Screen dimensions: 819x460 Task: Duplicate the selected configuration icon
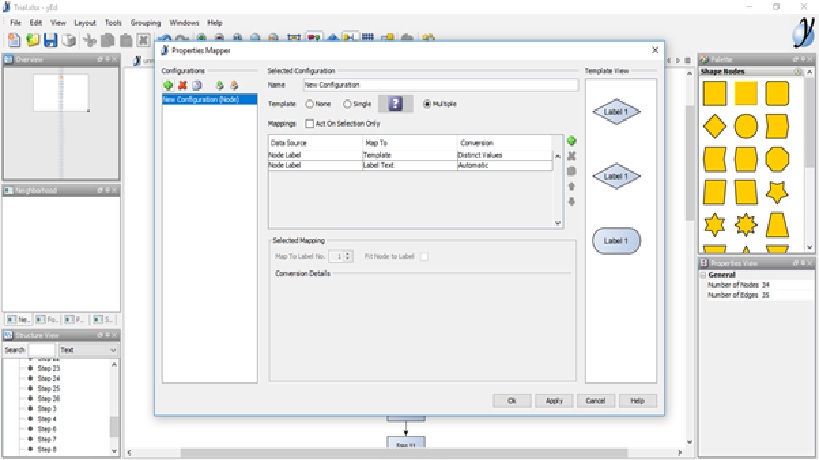tap(197, 85)
